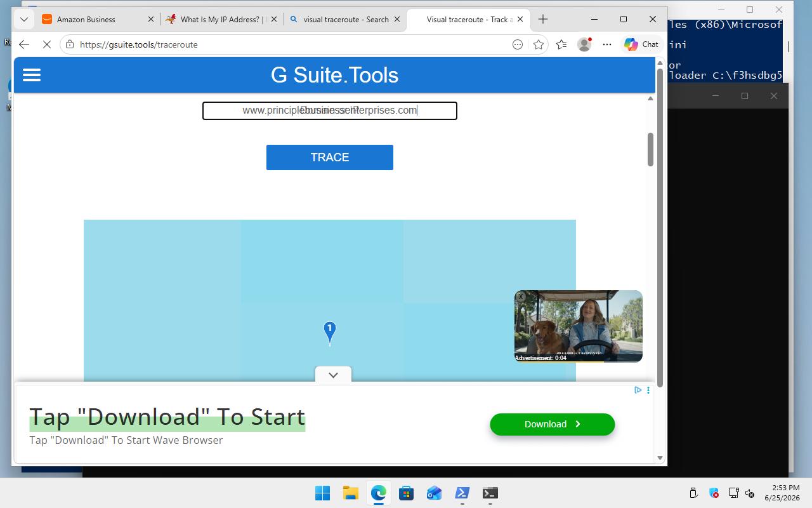This screenshot has height=508, width=812.
Task: Select the Visual traceroute - Track tab
Action: pyautogui.click(x=469, y=19)
